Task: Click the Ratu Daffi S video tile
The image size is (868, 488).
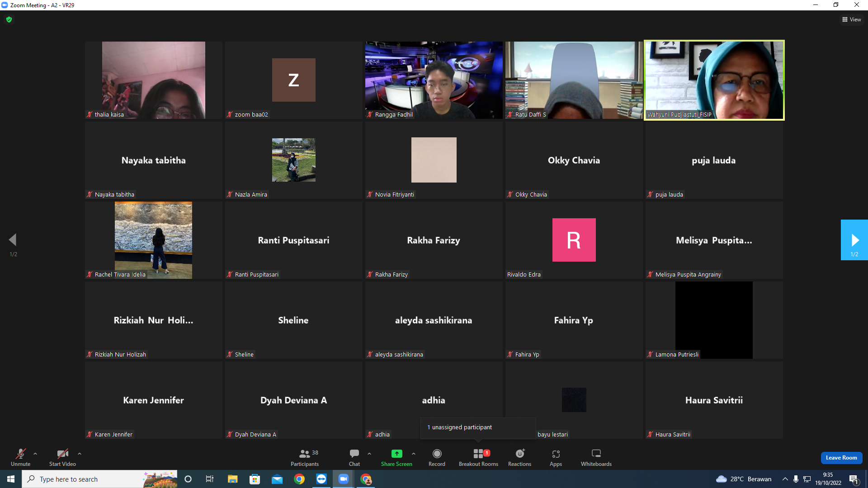Action: (574, 80)
